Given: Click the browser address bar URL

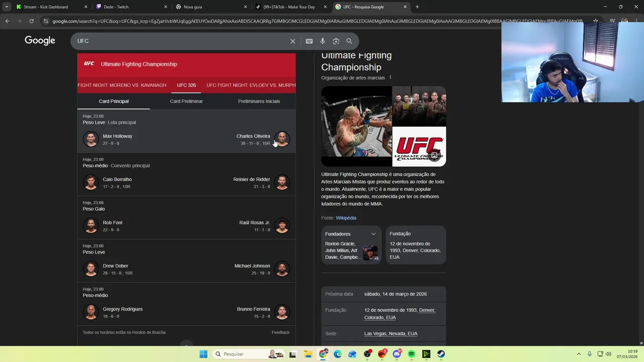Looking at the screenshot, I should coord(317,21).
